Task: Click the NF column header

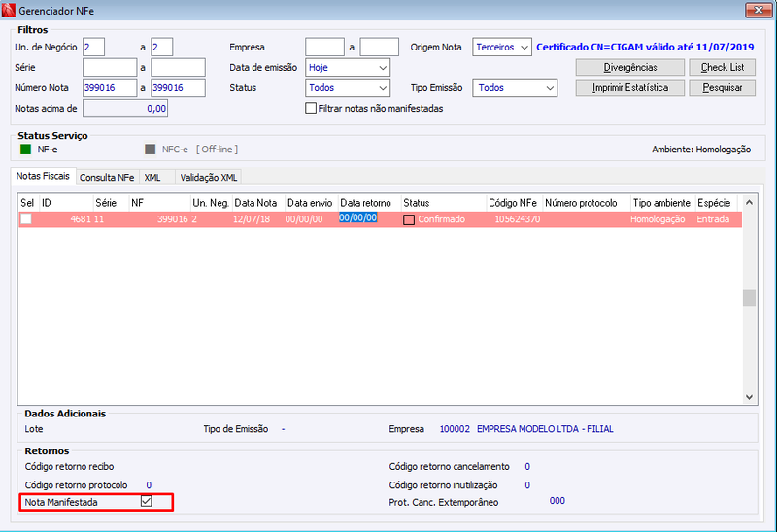Action: 159,203
